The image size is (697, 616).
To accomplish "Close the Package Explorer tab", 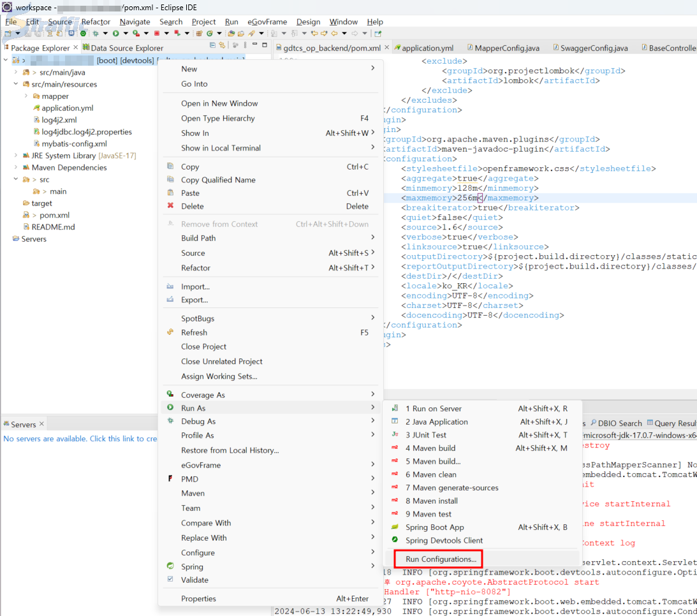I will [x=76, y=47].
